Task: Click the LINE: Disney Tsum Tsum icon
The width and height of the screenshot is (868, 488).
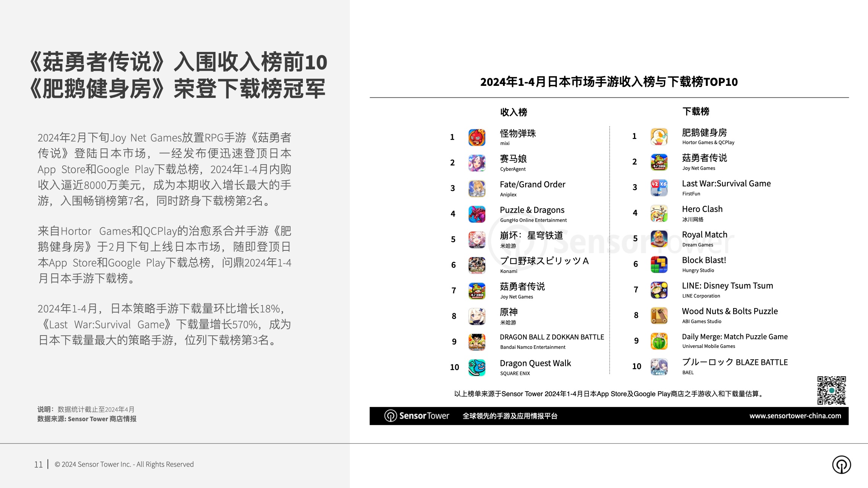Action: point(659,290)
